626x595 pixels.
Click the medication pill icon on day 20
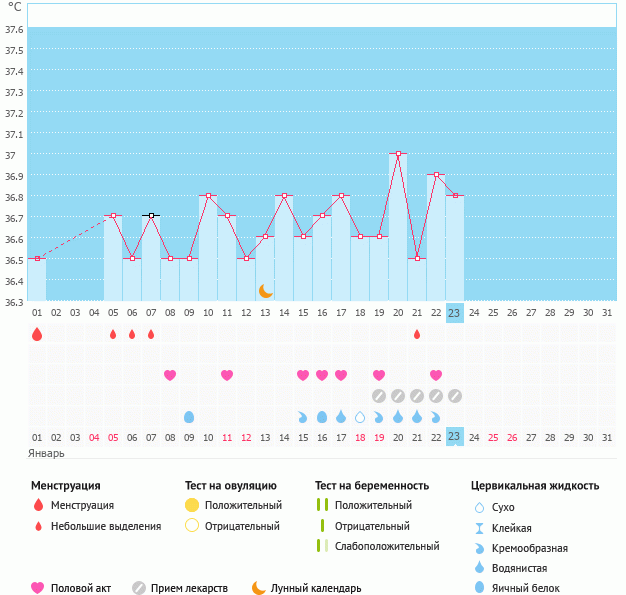(398, 396)
